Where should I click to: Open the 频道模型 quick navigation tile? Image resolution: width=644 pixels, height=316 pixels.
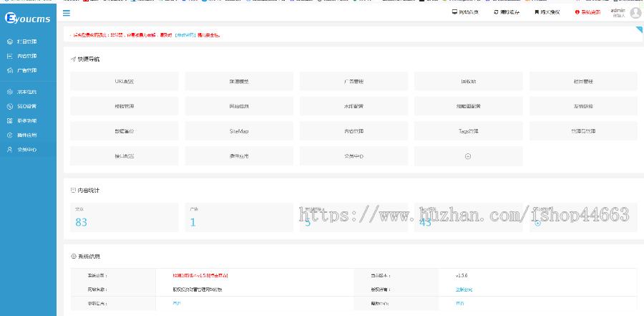pos(239,81)
